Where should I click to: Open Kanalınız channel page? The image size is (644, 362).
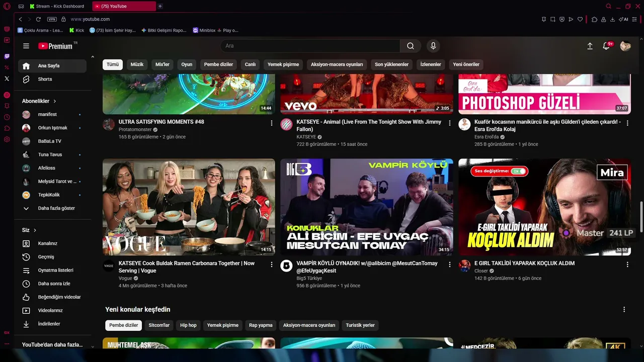click(52, 243)
